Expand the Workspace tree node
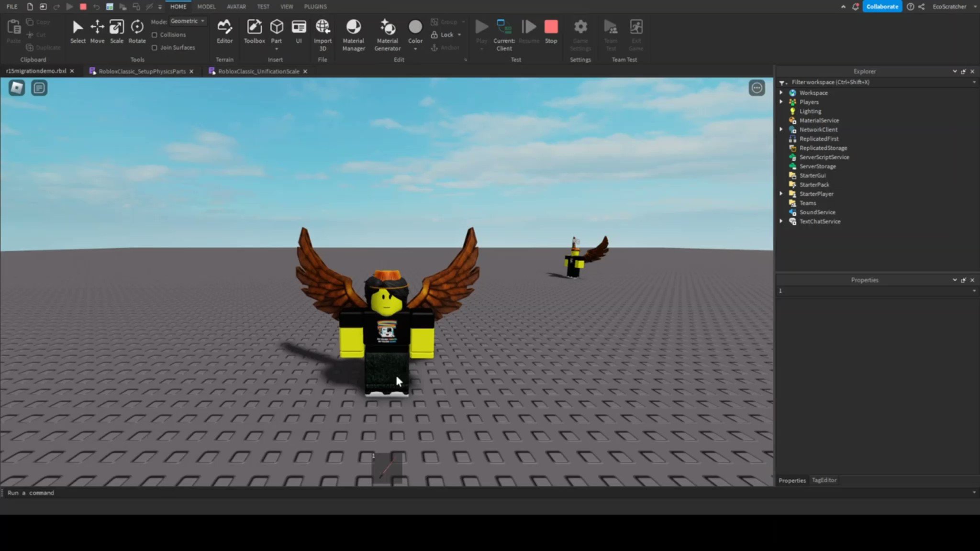 point(781,93)
